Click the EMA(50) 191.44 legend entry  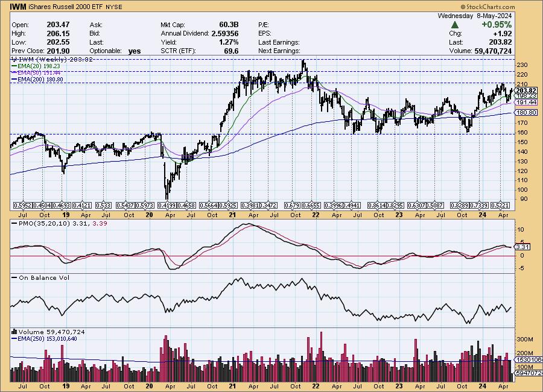click(x=36, y=73)
